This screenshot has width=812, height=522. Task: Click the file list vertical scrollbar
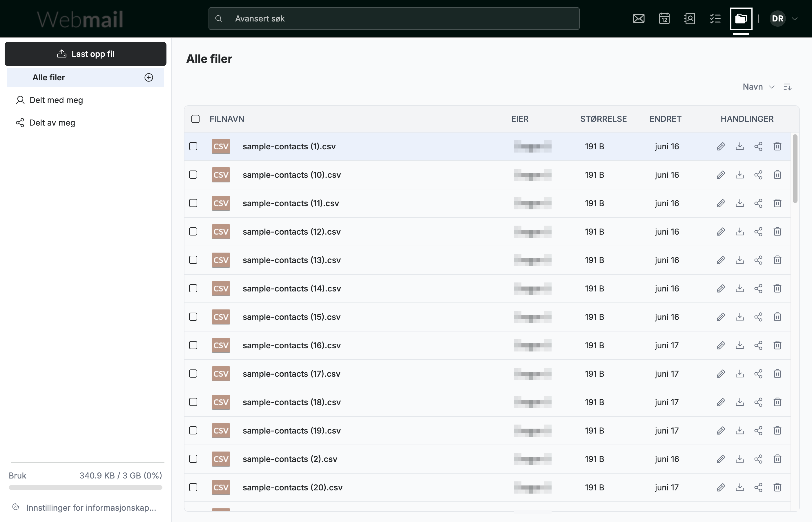(795, 169)
